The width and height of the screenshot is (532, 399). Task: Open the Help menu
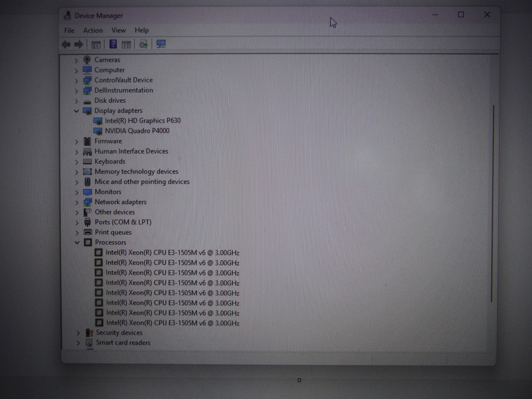coord(142,30)
